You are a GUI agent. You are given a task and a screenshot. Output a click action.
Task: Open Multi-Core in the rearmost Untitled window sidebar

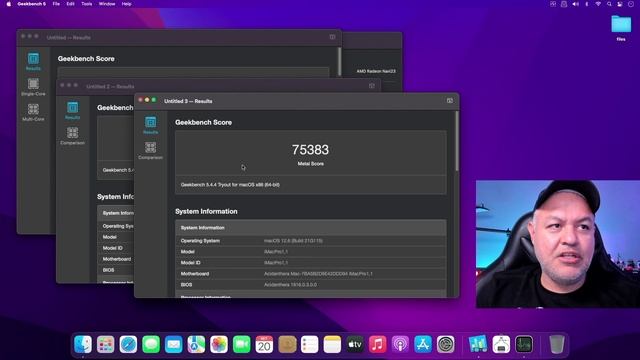tap(33, 112)
